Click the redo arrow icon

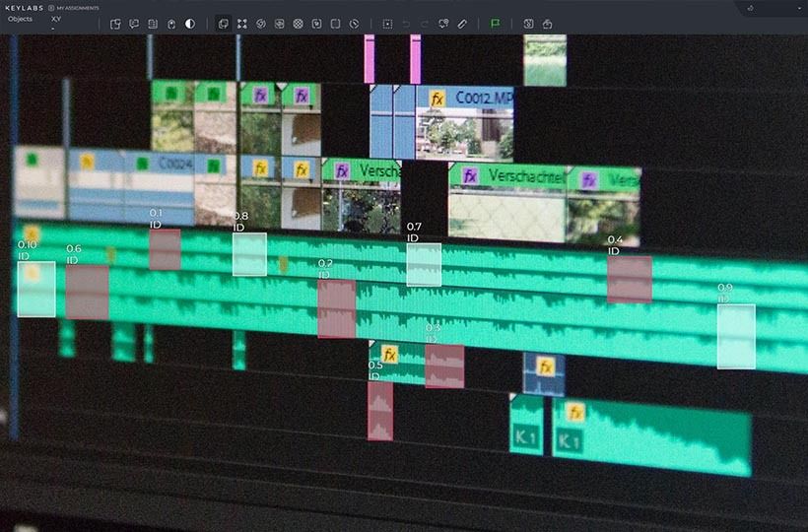[x=425, y=24]
